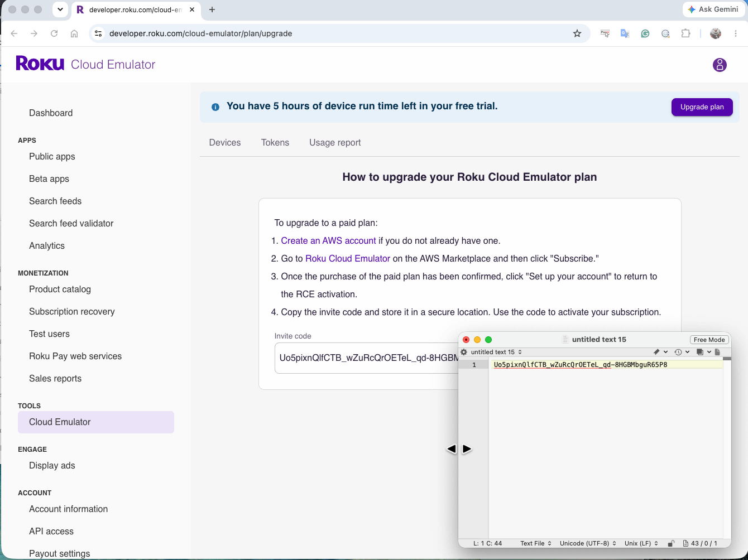Toggle the lock icon in editor status bar

pyautogui.click(x=671, y=543)
